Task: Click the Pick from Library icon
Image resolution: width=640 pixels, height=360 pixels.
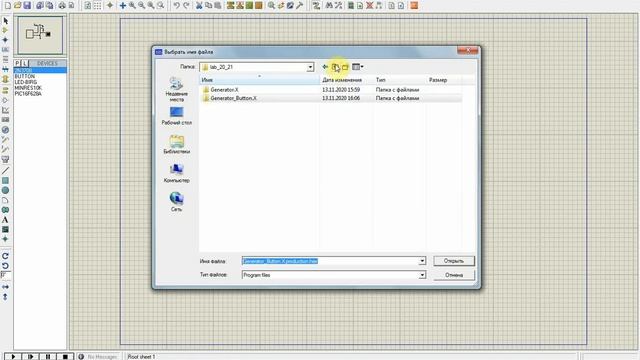Action: tap(271, 5)
